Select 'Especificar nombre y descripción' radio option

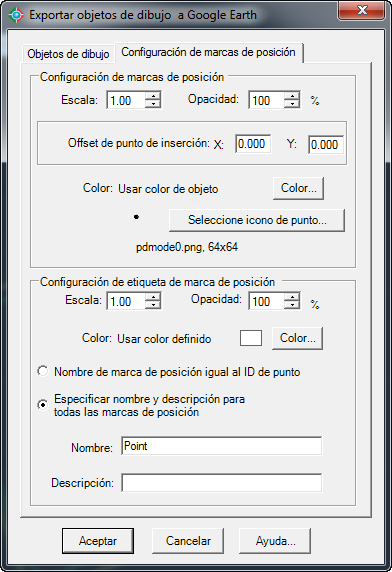coord(43,405)
